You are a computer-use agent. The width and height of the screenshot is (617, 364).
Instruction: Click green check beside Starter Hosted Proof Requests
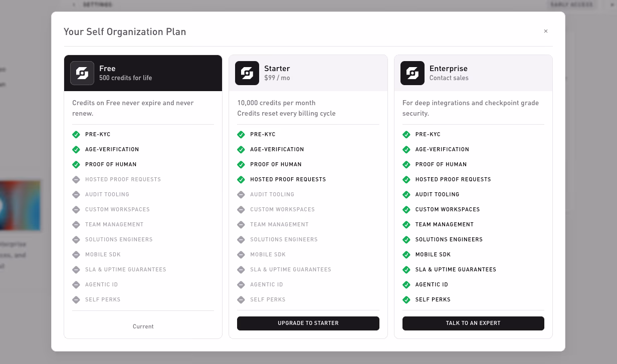tap(241, 180)
